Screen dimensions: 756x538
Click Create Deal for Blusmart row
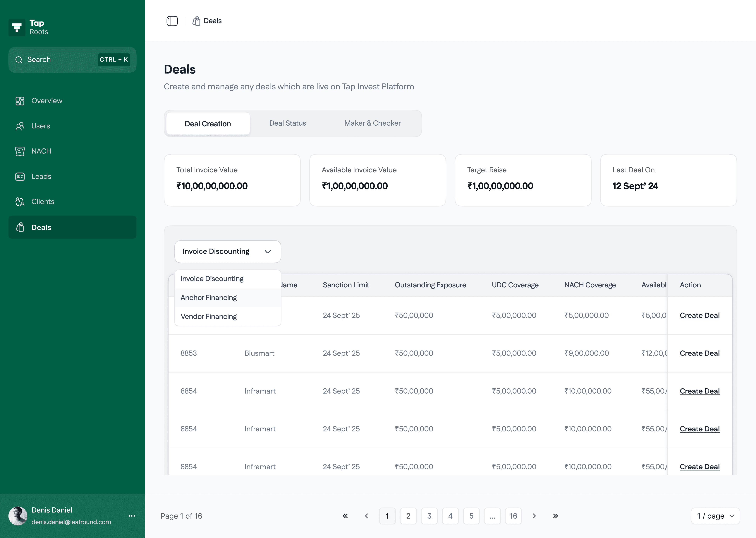pyautogui.click(x=699, y=353)
